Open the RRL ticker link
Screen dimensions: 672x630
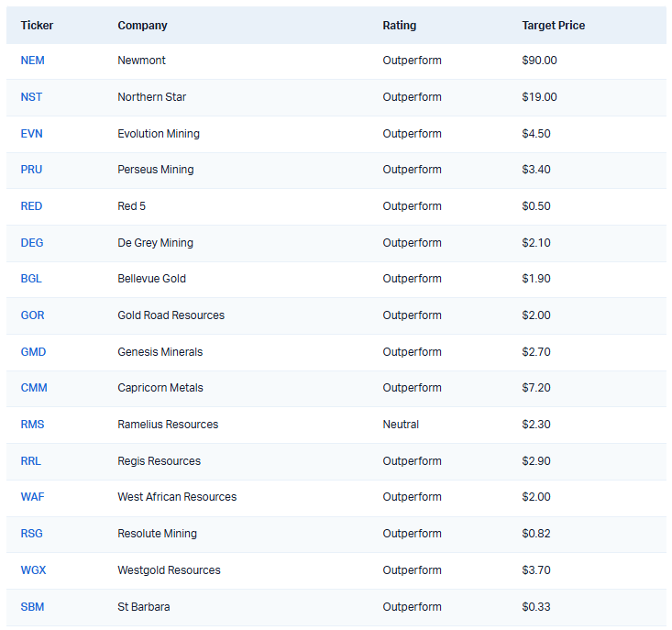[32, 461]
